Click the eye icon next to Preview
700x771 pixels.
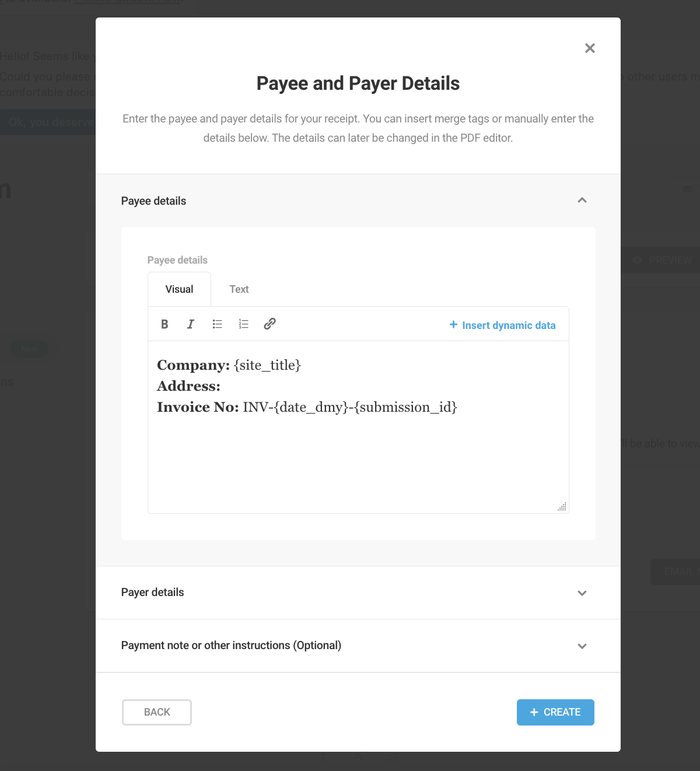pos(637,260)
